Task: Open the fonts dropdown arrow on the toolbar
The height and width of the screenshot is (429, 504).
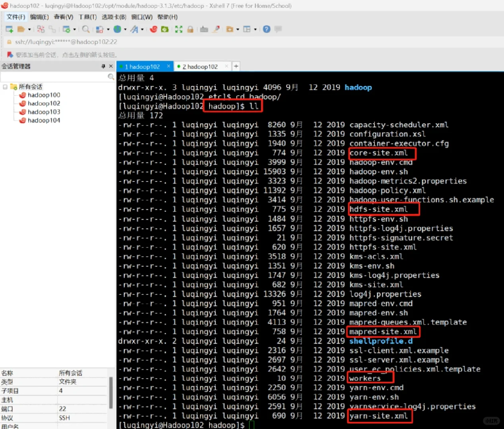Action: coord(142,29)
